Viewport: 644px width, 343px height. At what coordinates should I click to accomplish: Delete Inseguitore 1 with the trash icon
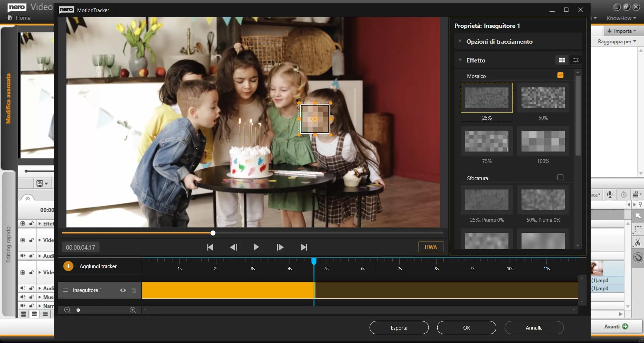point(134,290)
